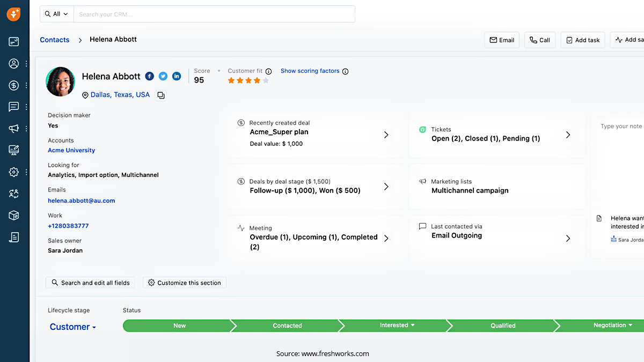Expand the Last contacted via chevron

pyautogui.click(x=568, y=238)
